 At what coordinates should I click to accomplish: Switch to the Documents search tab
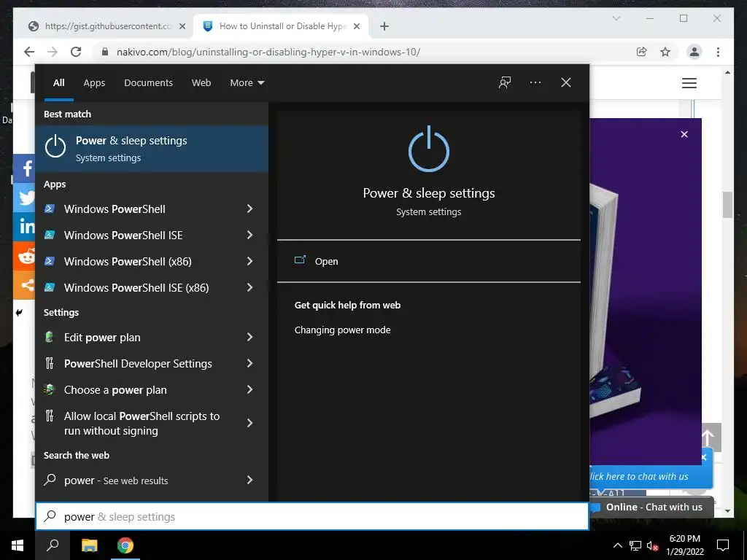[x=148, y=83]
